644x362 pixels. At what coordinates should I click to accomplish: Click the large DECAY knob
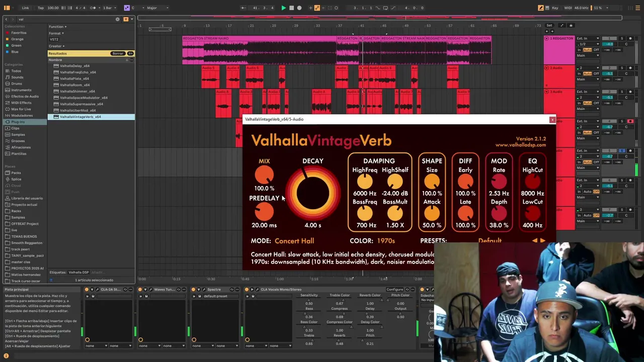[x=313, y=194]
